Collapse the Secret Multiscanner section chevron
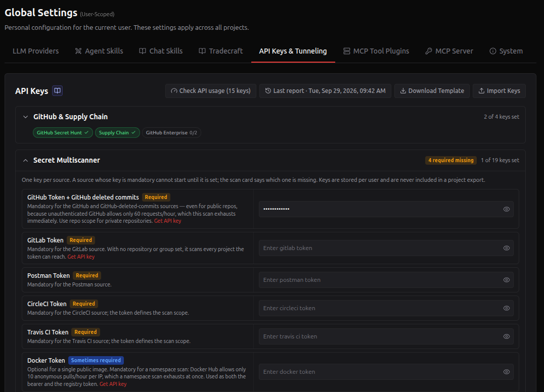 coord(25,160)
